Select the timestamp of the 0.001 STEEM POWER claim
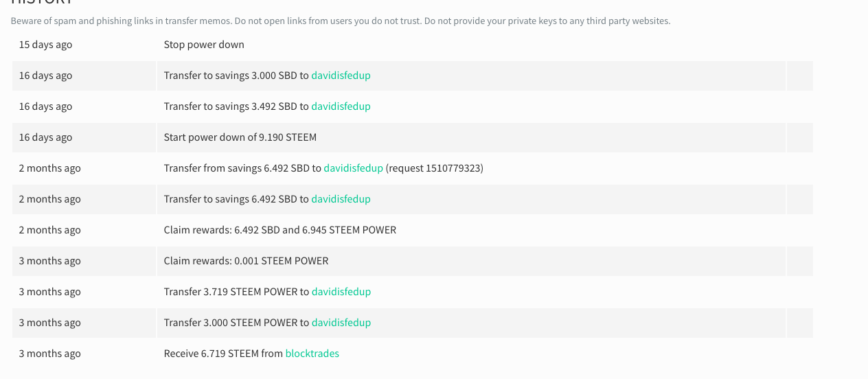The height and width of the screenshot is (379, 868). tap(49, 261)
